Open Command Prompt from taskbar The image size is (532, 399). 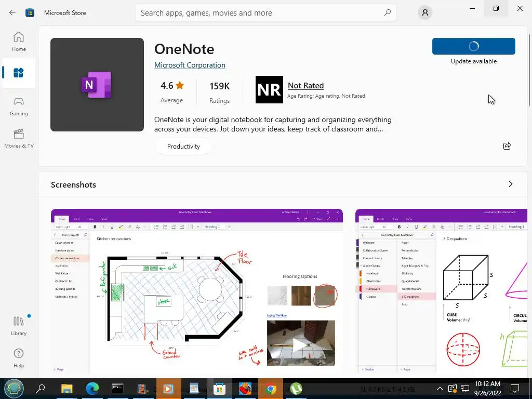pyautogui.click(x=117, y=388)
